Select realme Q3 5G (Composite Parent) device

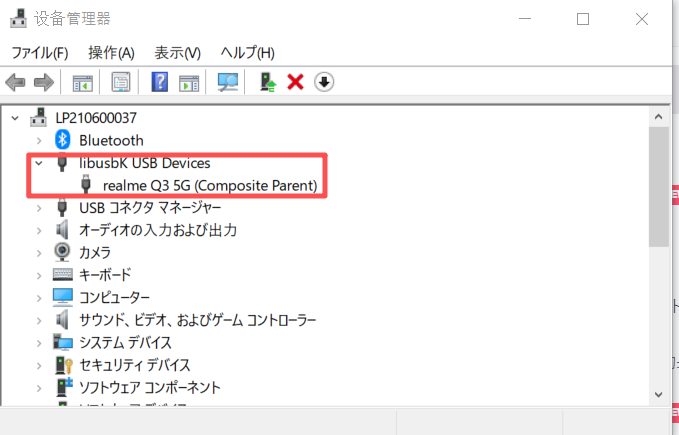[210, 185]
